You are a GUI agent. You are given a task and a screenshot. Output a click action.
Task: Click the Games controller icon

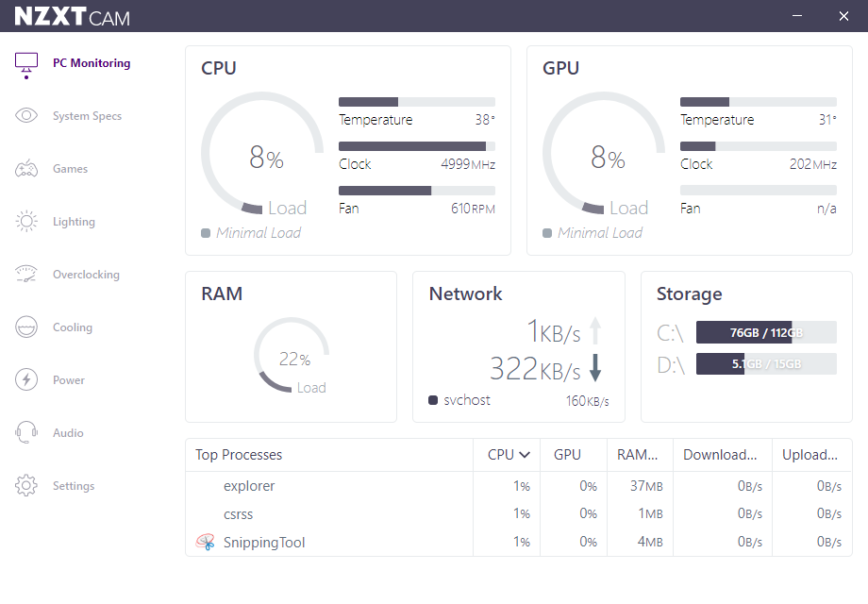26,168
